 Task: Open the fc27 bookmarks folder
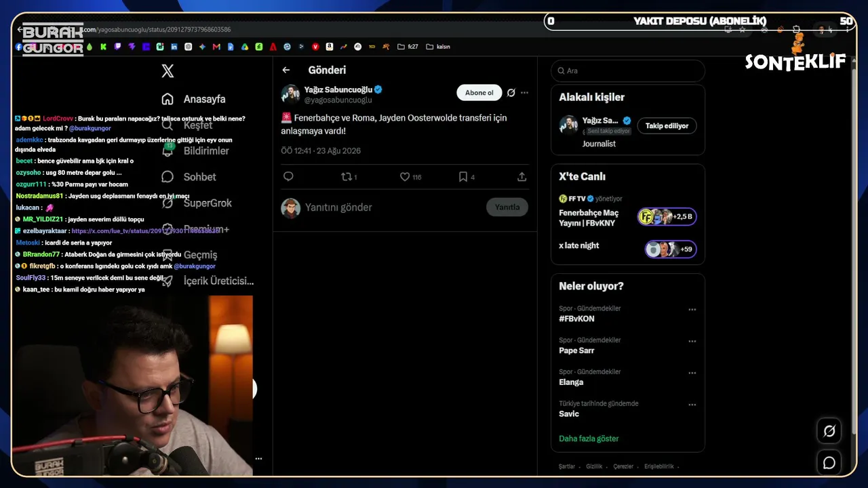pos(408,47)
